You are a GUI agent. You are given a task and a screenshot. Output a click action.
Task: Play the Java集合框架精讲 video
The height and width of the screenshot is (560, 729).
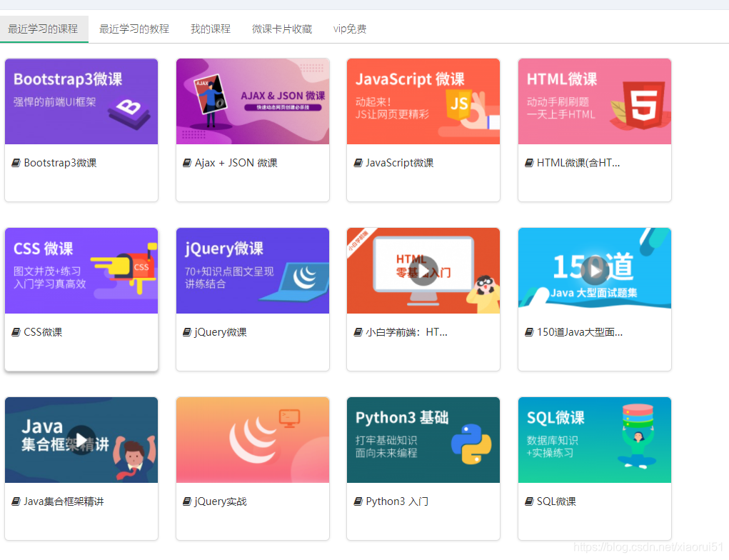[x=81, y=439]
